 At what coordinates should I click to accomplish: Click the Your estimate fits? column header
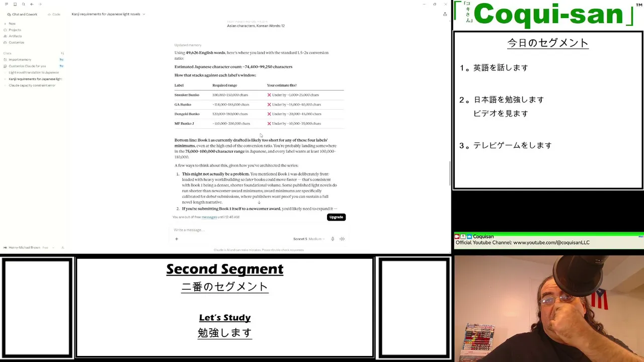click(x=282, y=85)
